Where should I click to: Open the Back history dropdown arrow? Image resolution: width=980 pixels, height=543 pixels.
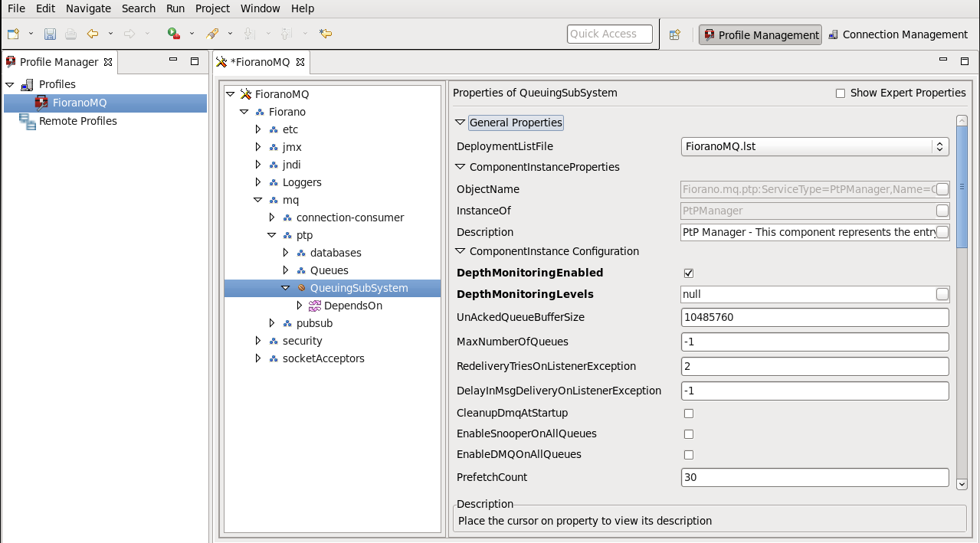pos(110,34)
